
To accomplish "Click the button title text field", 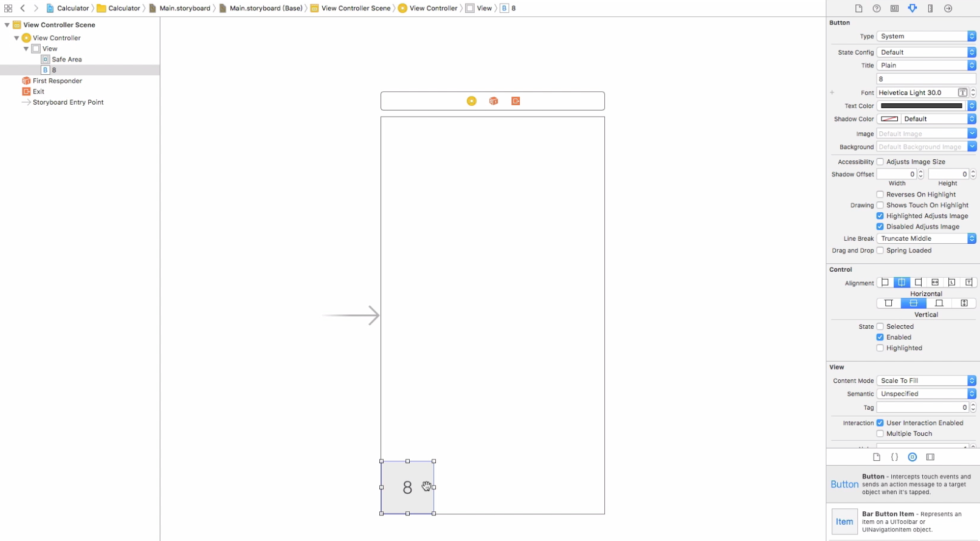I will pos(926,79).
